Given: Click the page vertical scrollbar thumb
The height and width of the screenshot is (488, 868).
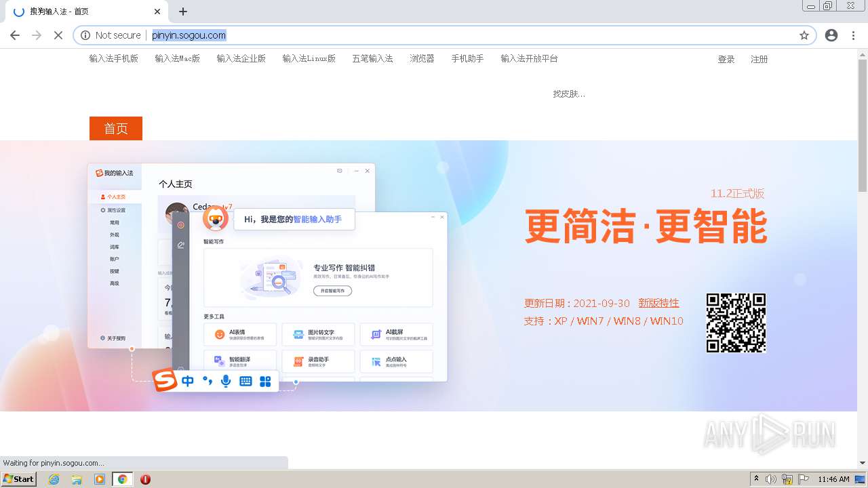Looking at the screenshot, I should point(863,125).
